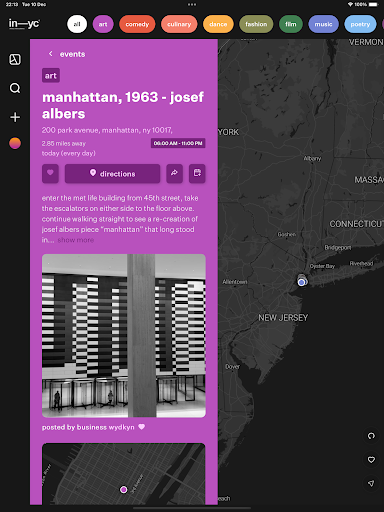Filter by the music category

(x=323, y=24)
